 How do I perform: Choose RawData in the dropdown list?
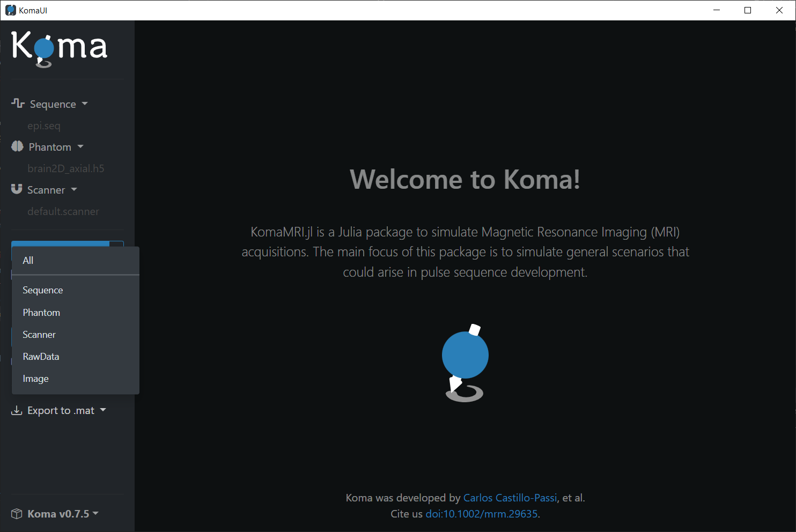[41, 357]
